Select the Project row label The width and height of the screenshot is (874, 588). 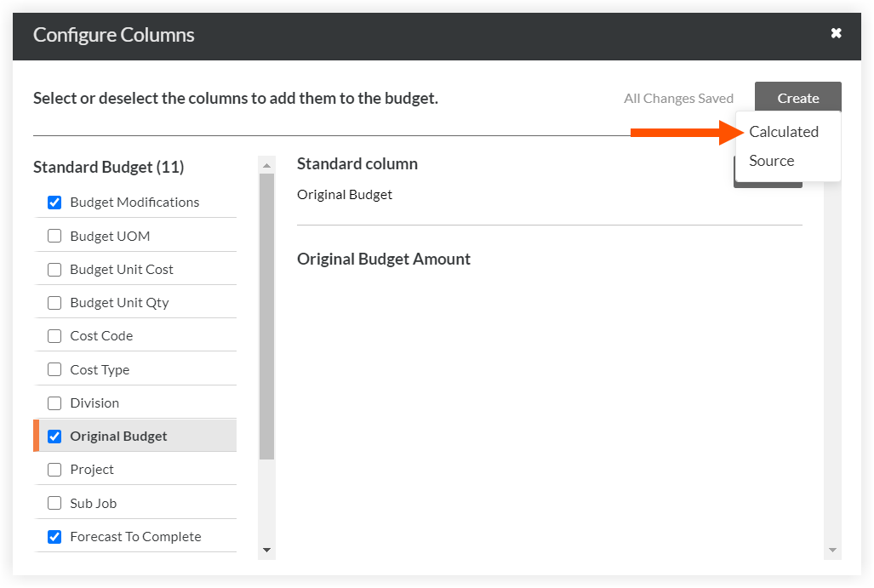pyautogui.click(x=92, y=470)
